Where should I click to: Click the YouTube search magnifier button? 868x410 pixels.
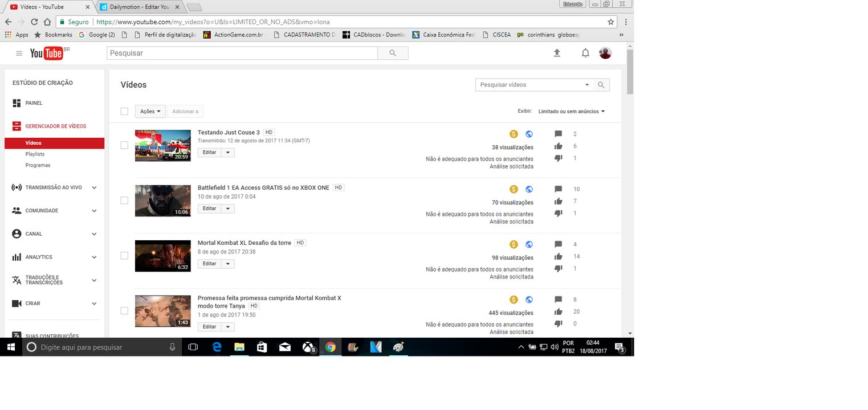coord(393,53)
